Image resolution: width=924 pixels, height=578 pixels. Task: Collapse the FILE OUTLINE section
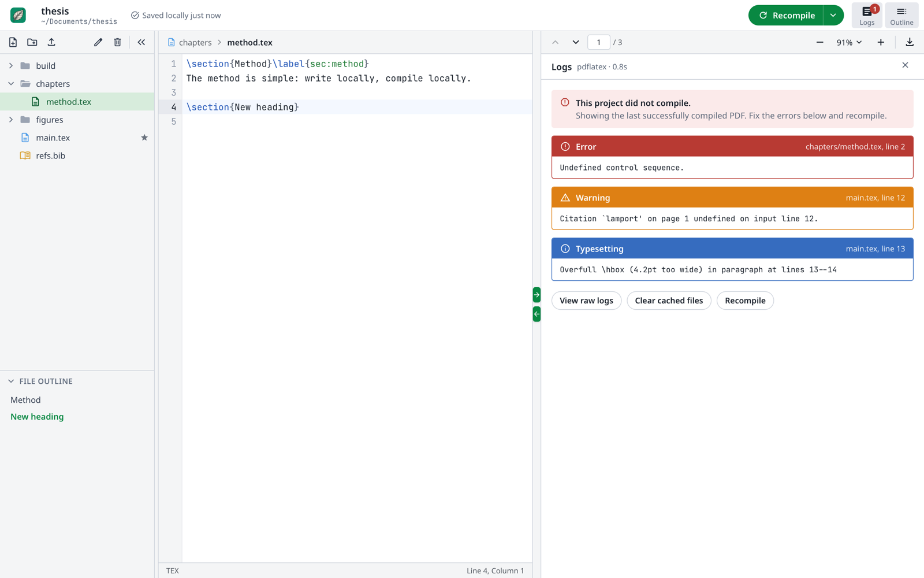(x=11, y=381)
